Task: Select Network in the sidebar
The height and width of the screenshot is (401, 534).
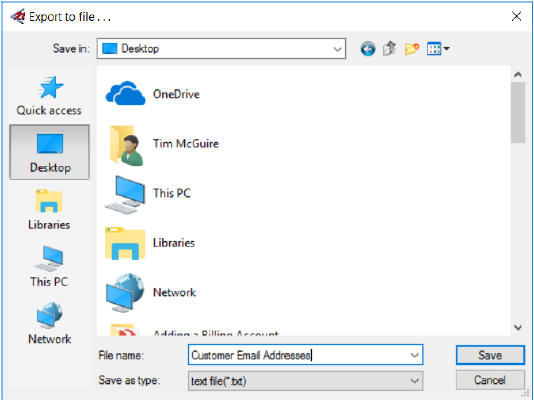Action: pos(49,323)
